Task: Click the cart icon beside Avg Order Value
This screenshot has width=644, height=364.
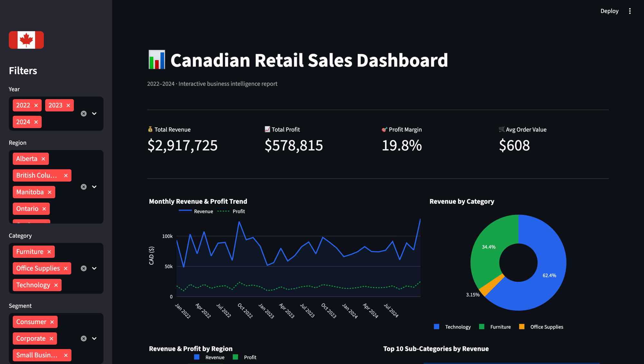Action: 501,129
